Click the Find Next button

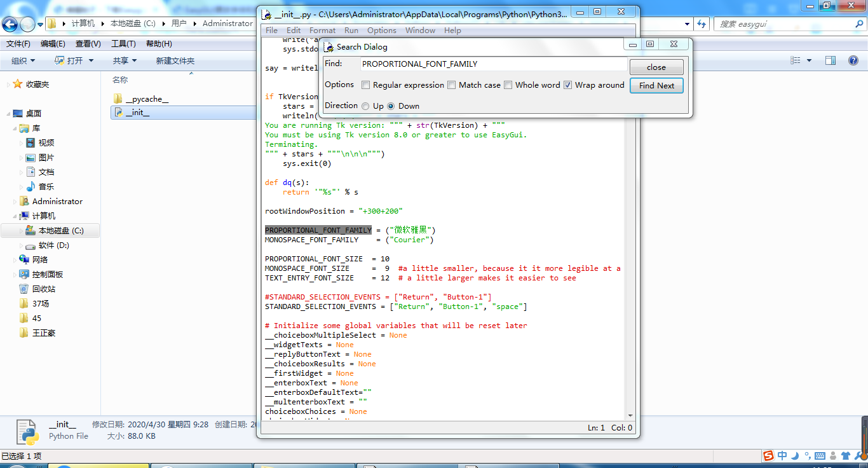tap(656, 86)
